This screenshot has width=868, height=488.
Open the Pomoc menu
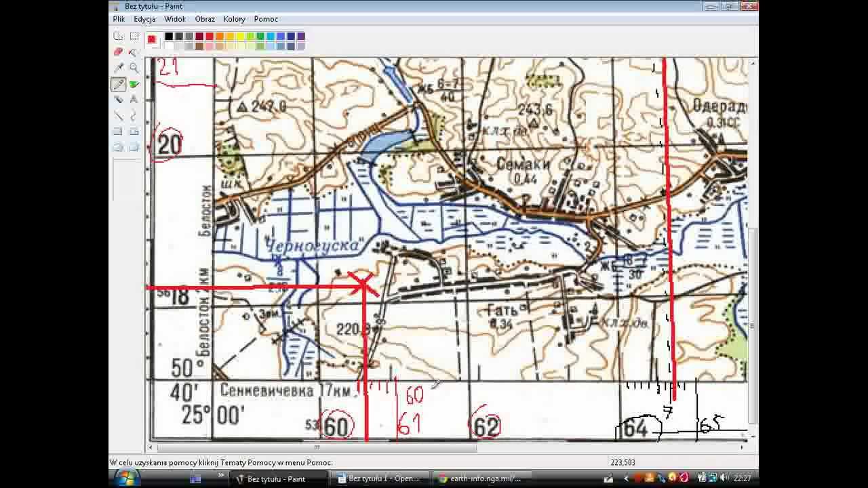[266, 19]
